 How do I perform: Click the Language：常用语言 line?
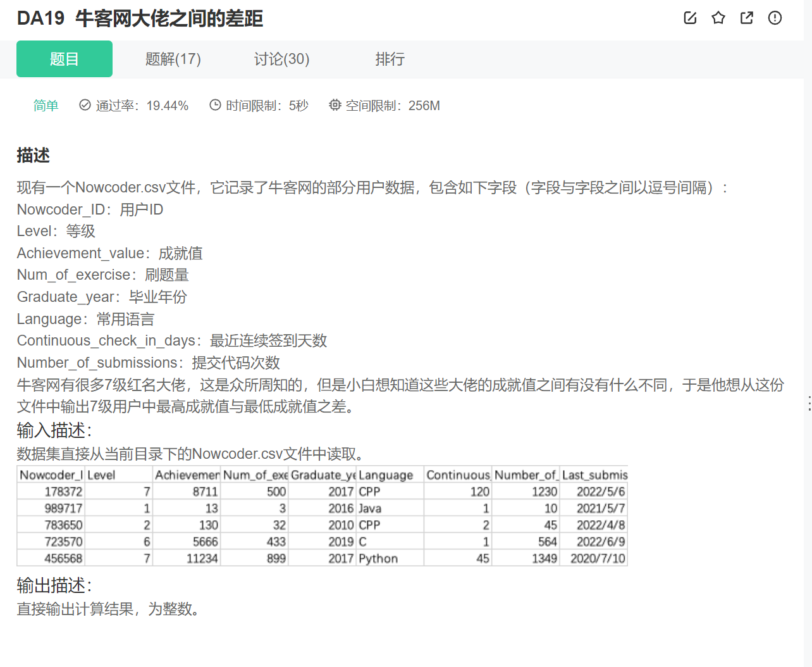(x=85, y=319)
